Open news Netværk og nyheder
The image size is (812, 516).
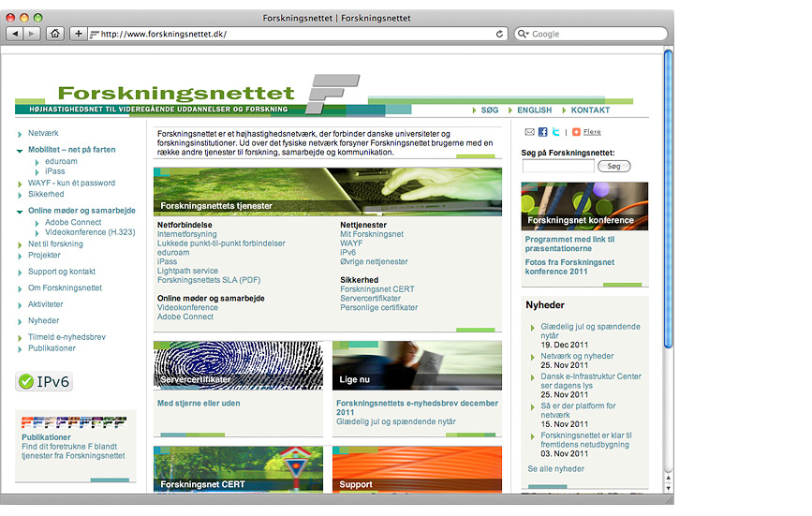coord(577,356)
